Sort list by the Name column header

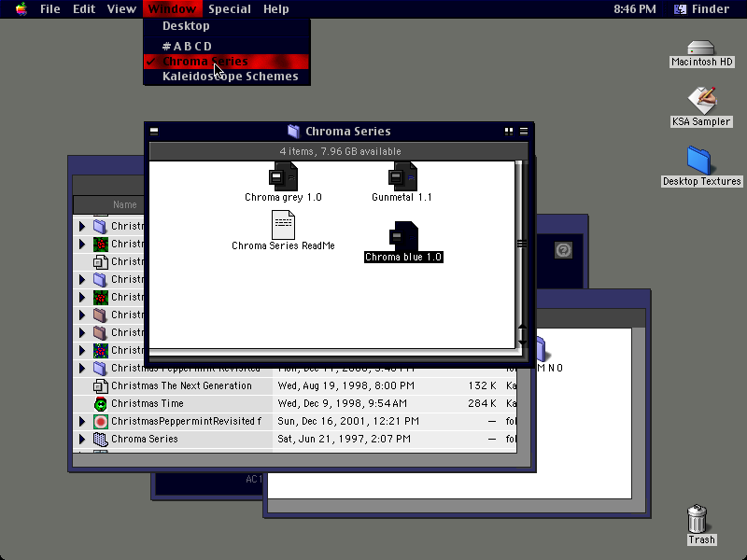125,204
